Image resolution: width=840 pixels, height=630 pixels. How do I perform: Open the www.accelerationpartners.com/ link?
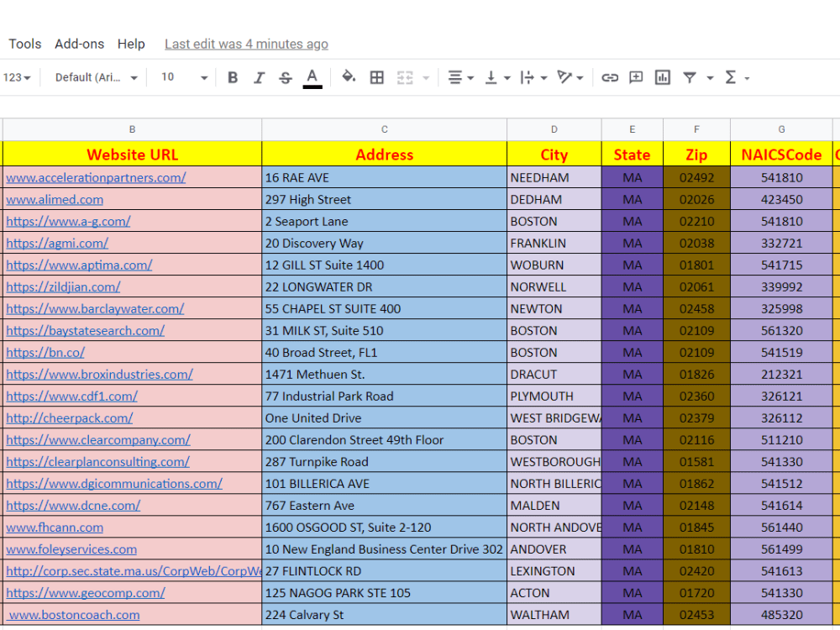[x=96, y=177]
